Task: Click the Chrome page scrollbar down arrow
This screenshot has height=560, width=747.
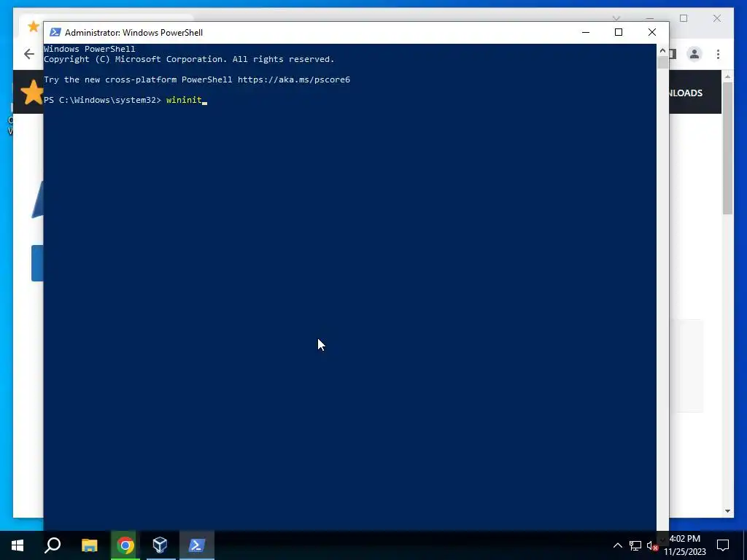Action: click(x=727, y=511)
